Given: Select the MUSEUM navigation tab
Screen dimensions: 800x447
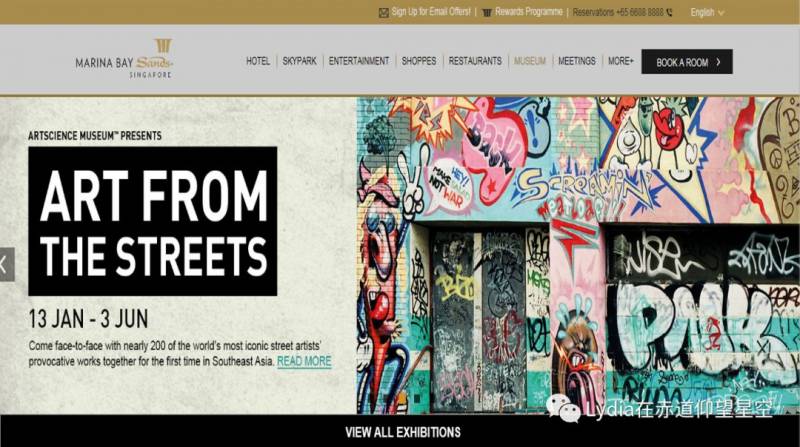Looking at the screenshot, I should click(x=530, y=61).
